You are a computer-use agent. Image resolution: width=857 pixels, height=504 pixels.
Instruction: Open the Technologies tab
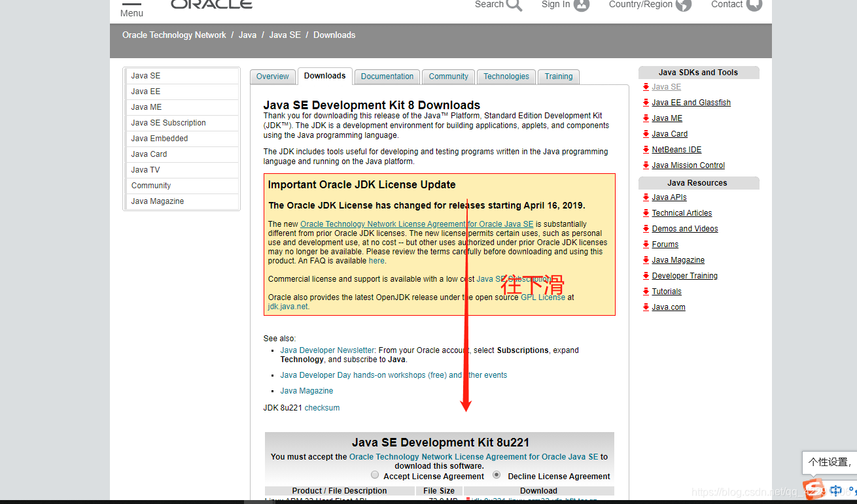click(x=506, y=76)
